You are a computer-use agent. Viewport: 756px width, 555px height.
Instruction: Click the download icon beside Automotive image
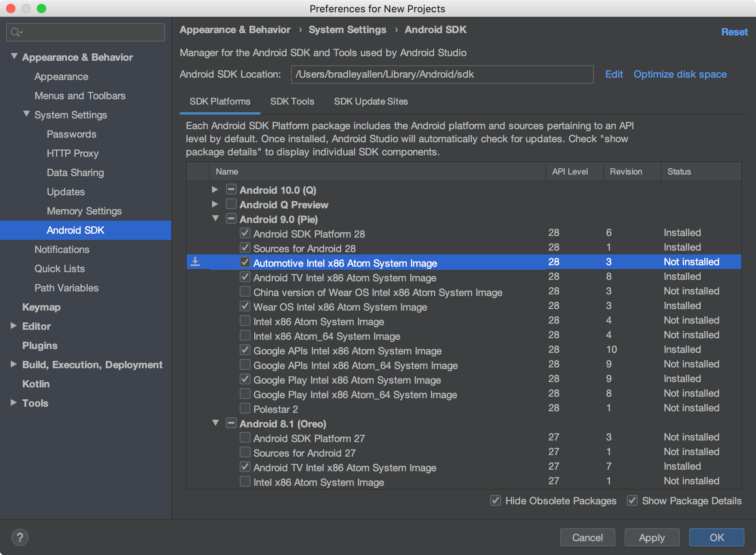click(195, 262)
